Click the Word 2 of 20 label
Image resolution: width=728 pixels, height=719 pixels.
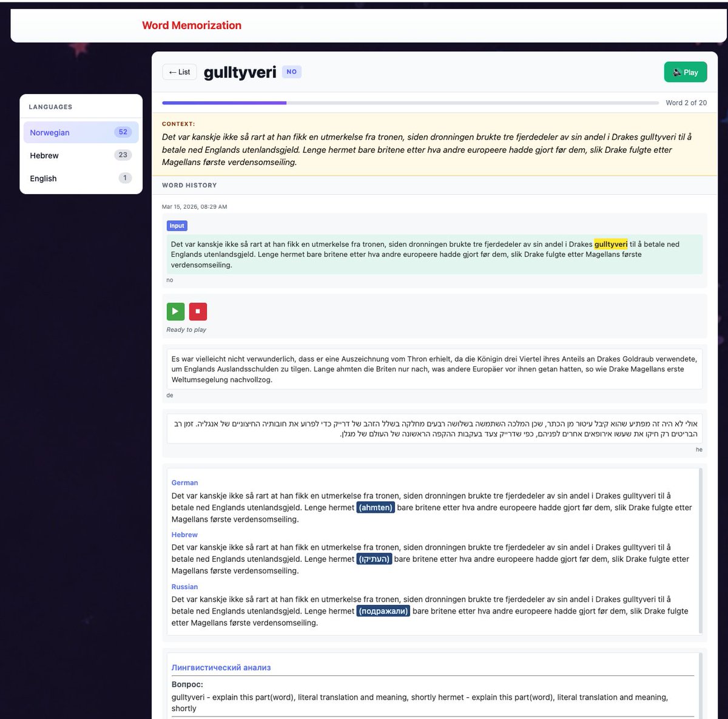point(686,103)
